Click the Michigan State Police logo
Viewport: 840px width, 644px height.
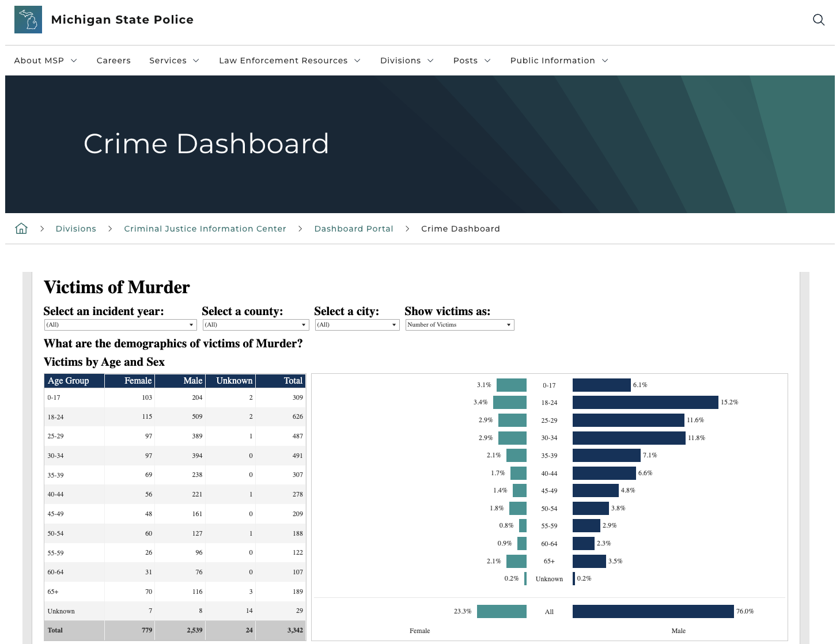(x=28, y=19)
